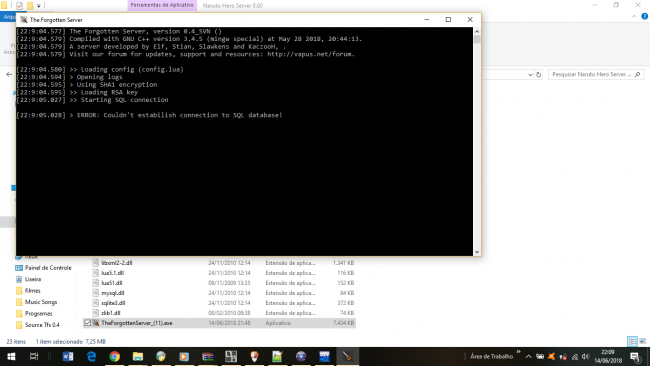
Task: Click the orange Avast tray icon
Action: 551,356
